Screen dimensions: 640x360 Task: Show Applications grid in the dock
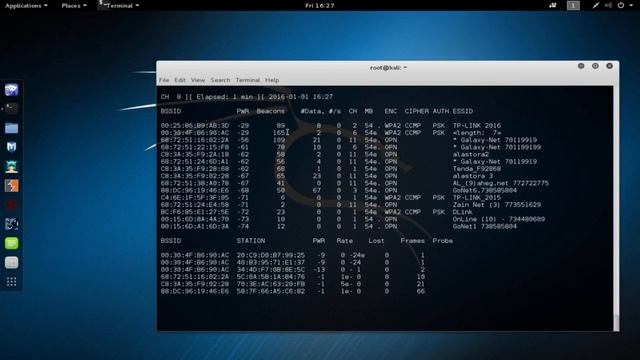tap(11, 282)
